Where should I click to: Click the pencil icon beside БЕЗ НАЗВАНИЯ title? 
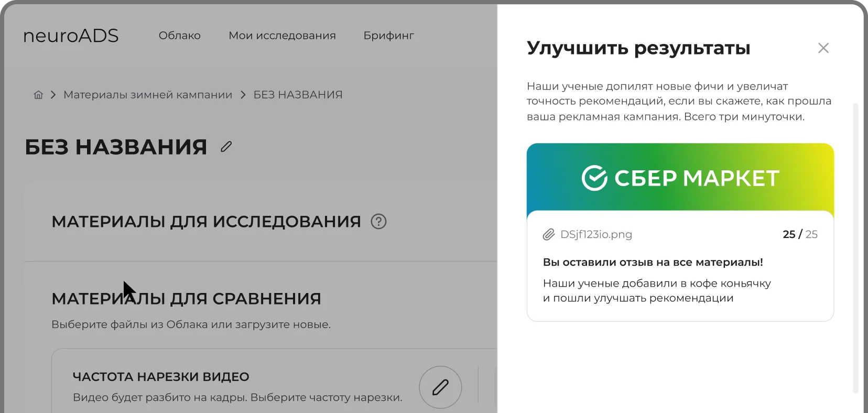pos(226,147)
